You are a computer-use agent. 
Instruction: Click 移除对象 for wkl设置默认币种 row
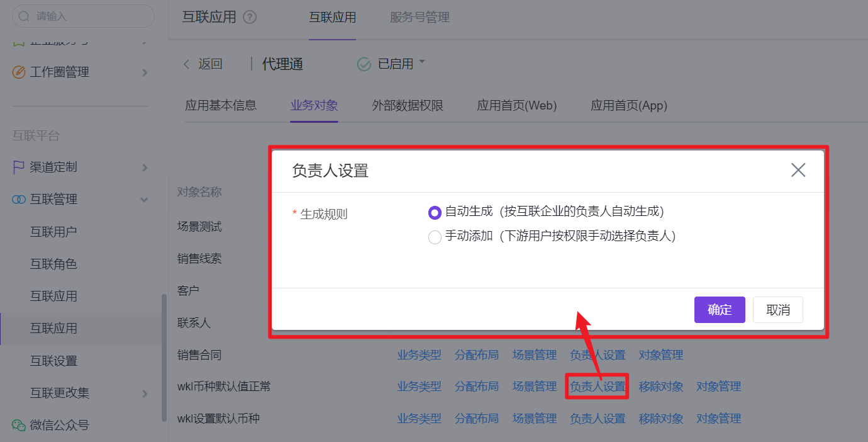661,419
